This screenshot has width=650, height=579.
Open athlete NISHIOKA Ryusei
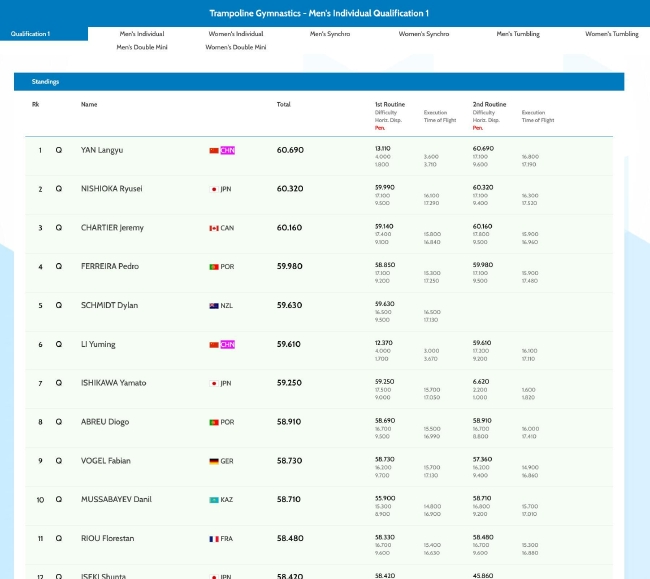[112, 189]
